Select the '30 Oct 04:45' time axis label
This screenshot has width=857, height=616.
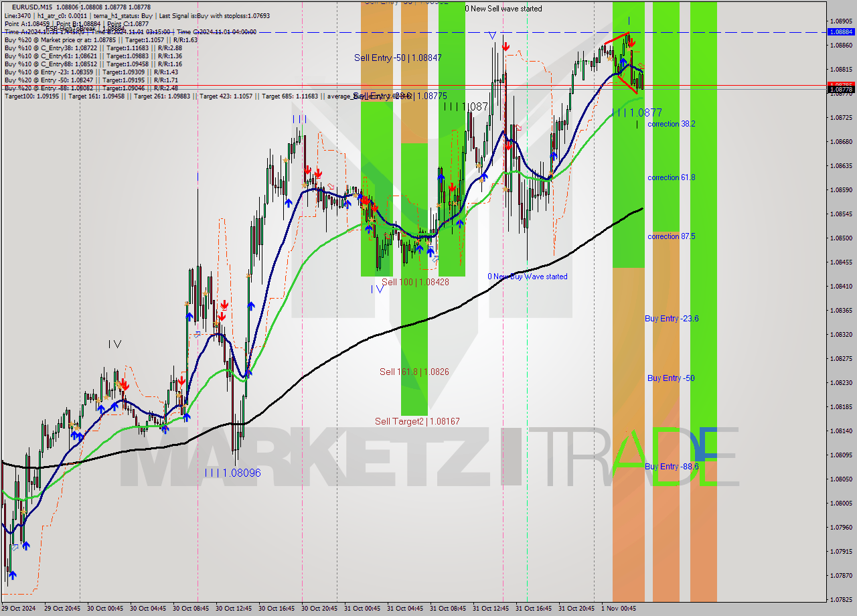tap(147, 609)
